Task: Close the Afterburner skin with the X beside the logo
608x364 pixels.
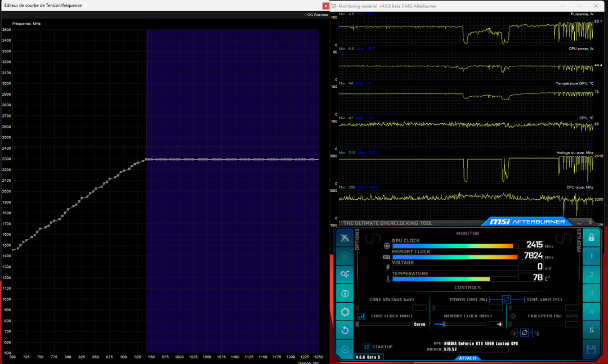Action: [x=590, y=223]
